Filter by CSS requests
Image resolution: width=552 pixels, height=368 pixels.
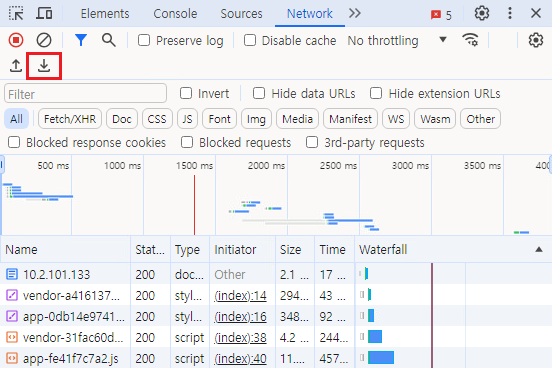(157, 119)
